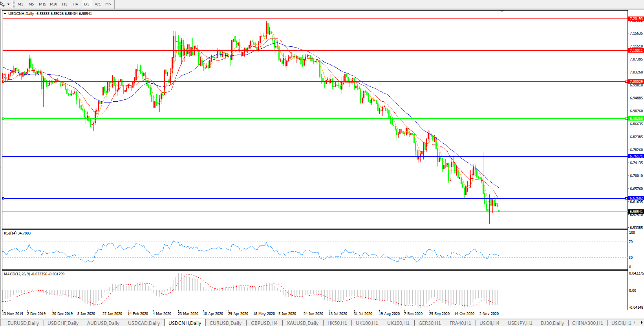This screenshot has width=644, height=326.
Task: Click the top-left toolbar icon beside the timeframes
Action: click(x=3, y=4)
